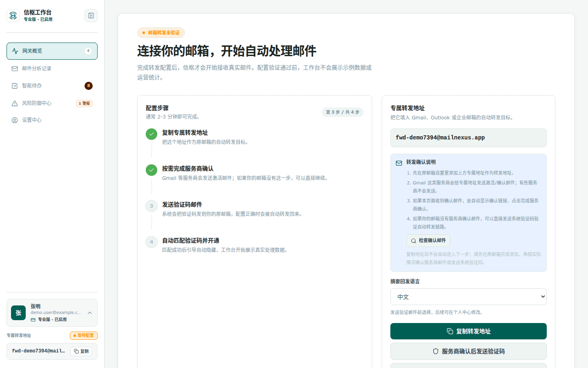588x368 pixels.
Task: Click the 设置中心 user circle icon
Action: [15, 120]
